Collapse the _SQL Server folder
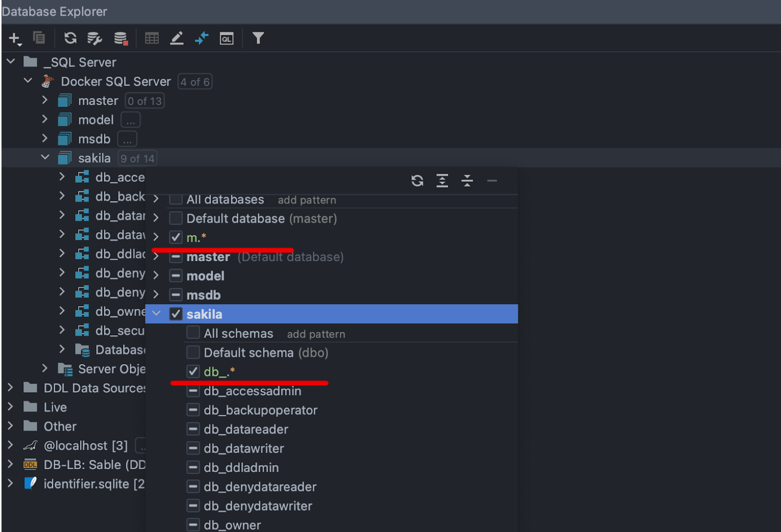Viewport: 781px width, 532px height. click(11, 61)
